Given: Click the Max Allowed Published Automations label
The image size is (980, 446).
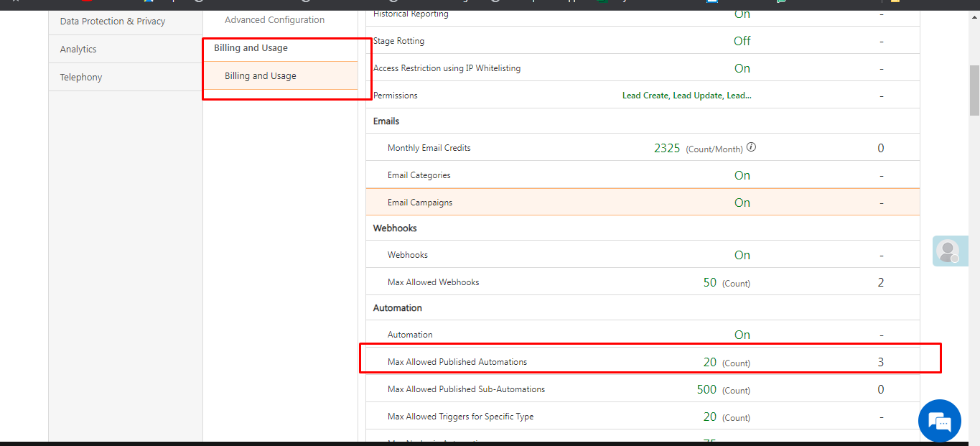Looking at the screenshot, I should click(457, 362).
